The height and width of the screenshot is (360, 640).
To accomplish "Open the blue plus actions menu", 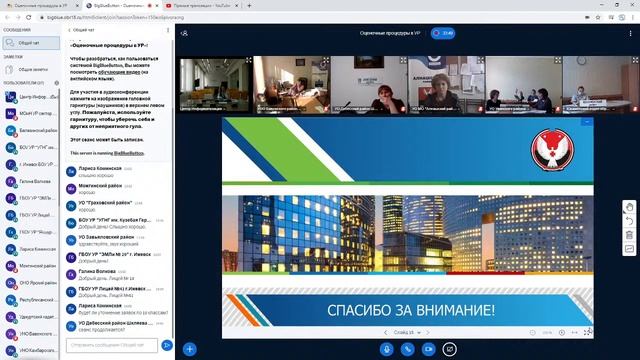I will pyautogui.click(x=189, y=349).
